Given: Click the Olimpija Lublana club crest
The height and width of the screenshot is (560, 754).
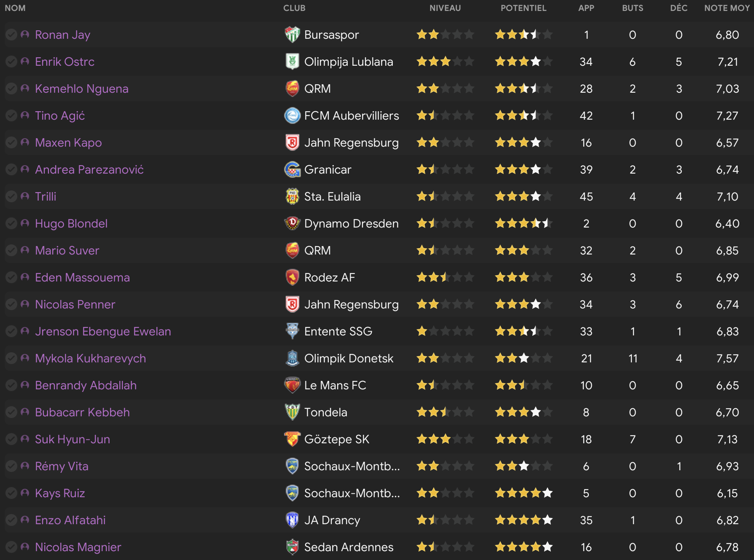Looking at the screenshot, I should [x=292, y=62].
